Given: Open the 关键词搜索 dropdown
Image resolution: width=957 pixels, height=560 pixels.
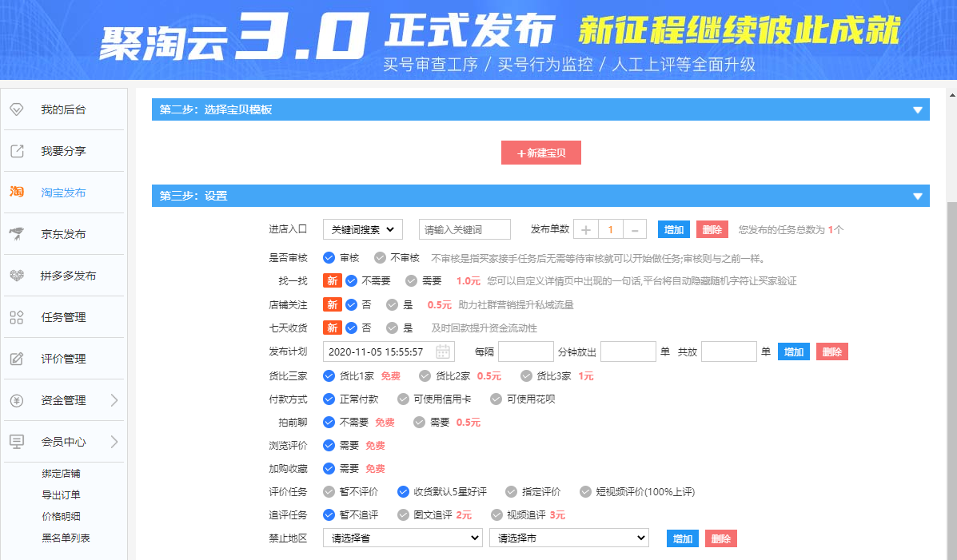Looking at the screenshot, I should [x=362, y=229].
